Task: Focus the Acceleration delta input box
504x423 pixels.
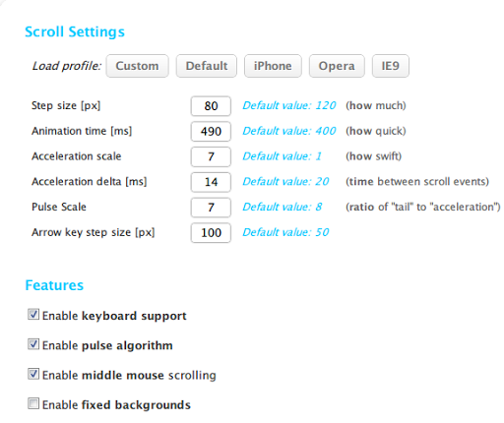Action: click(211, 182)
